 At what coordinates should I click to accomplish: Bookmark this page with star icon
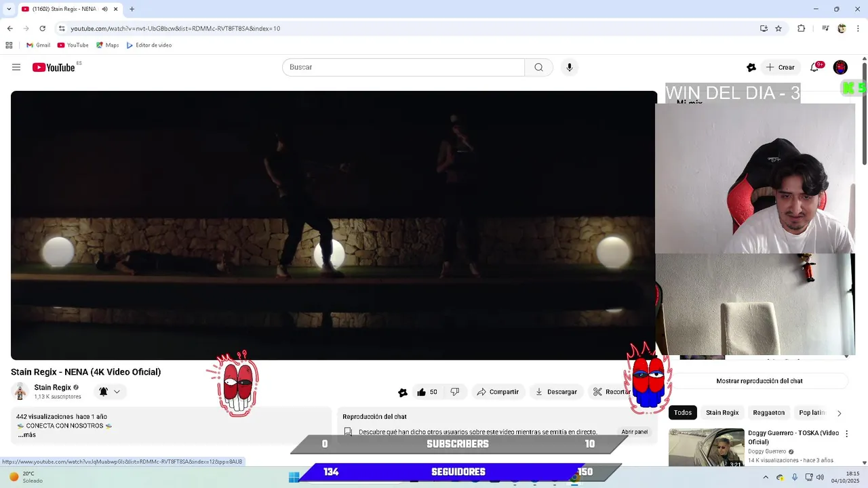coord(778,28)
